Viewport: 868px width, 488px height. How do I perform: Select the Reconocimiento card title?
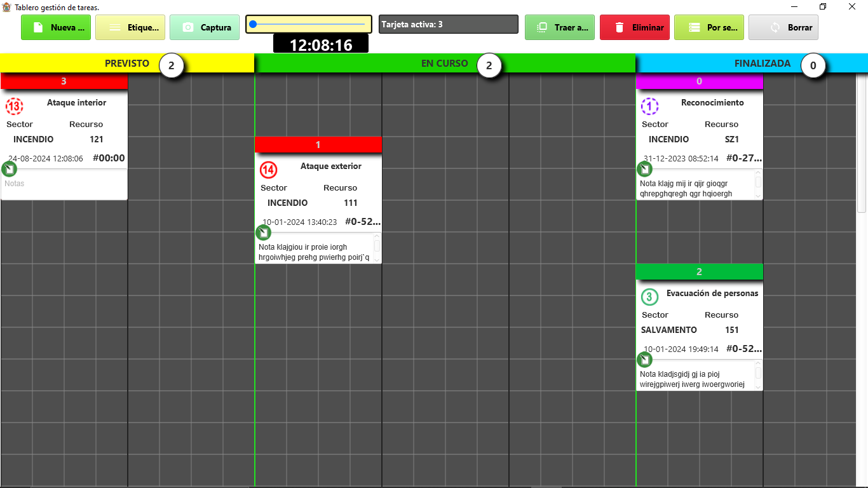pyautogui.click(x=712, y=102)
